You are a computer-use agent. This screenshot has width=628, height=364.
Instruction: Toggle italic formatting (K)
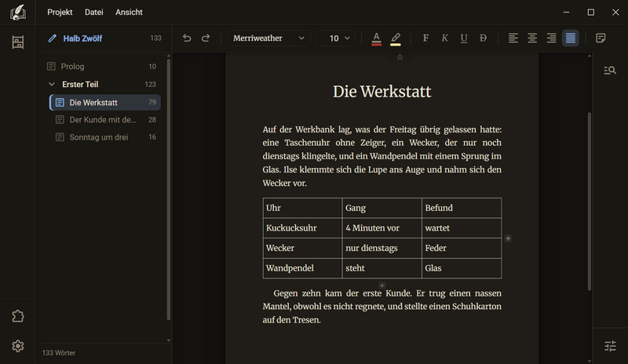(444, 38)
